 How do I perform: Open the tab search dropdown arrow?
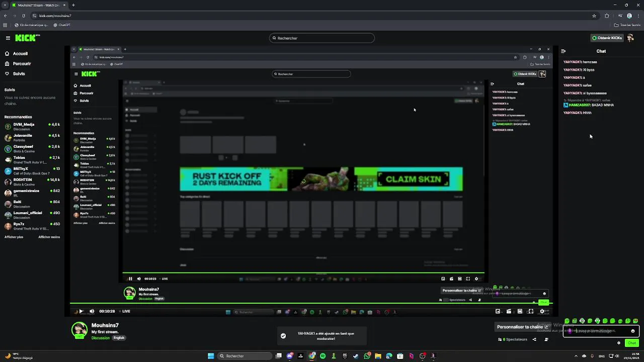tap(6, 5)
